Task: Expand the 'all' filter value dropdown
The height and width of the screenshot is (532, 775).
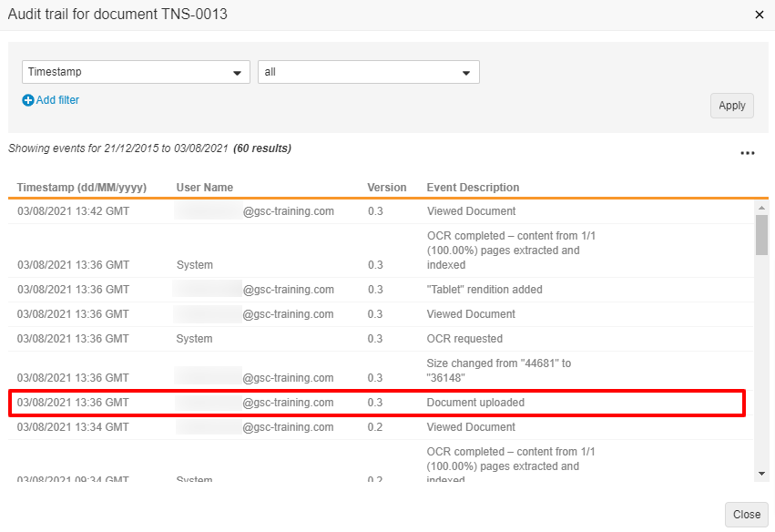Action: pos(368,73)
